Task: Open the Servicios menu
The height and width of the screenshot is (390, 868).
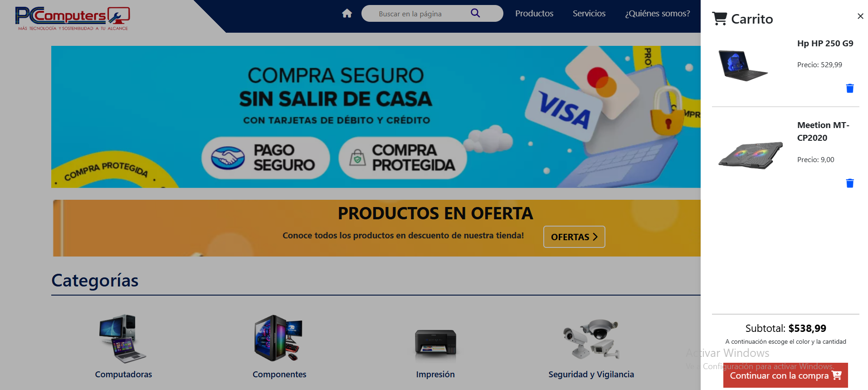Action: pyautogui.click(x=589, y=14)
